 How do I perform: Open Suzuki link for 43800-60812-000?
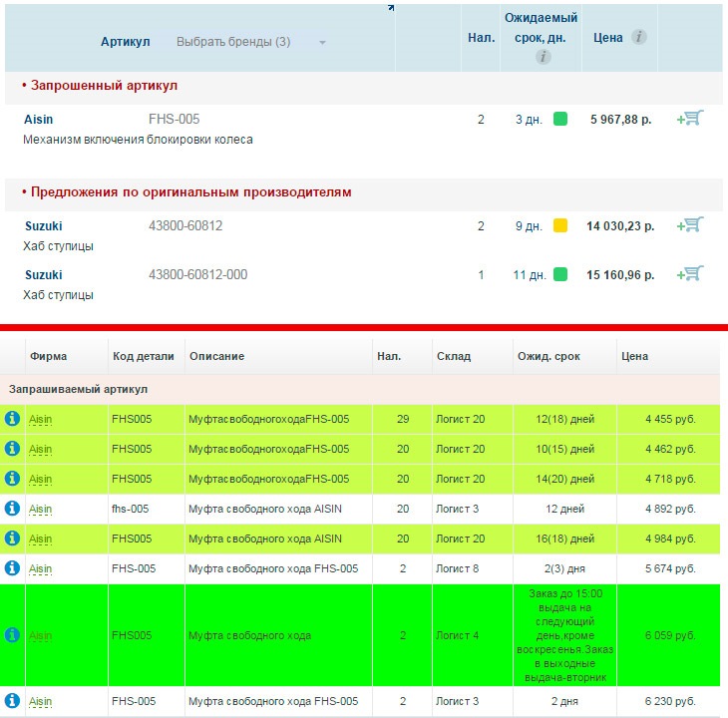point(43,275)
